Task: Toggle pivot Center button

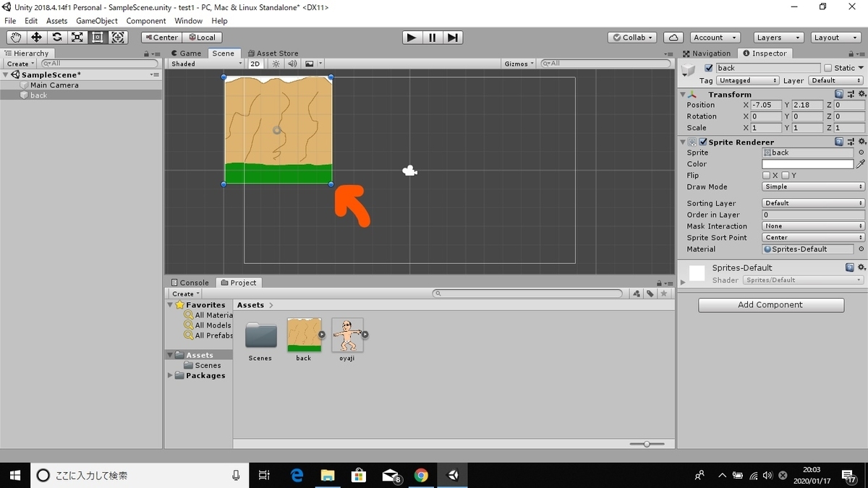Action: [161, 38]
